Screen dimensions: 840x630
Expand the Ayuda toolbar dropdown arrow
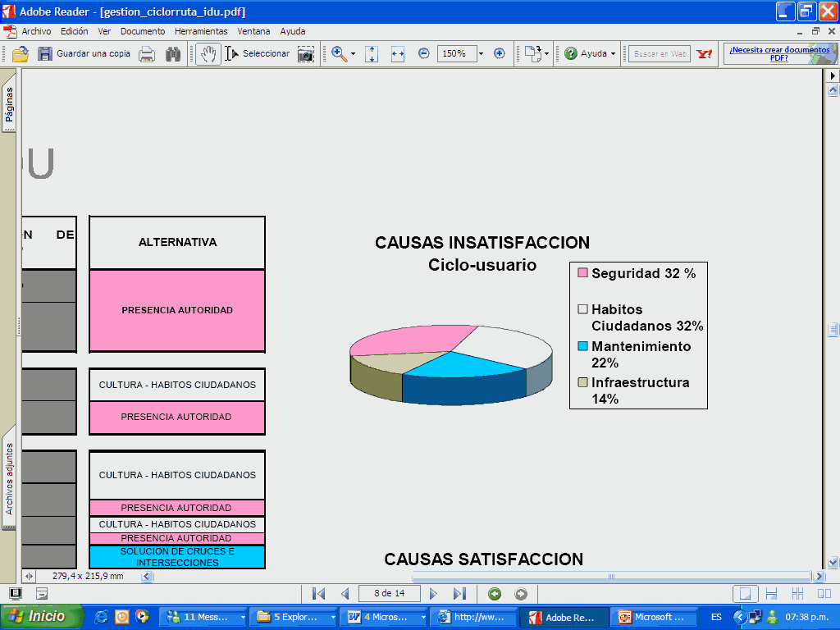(x=613, y=54)
